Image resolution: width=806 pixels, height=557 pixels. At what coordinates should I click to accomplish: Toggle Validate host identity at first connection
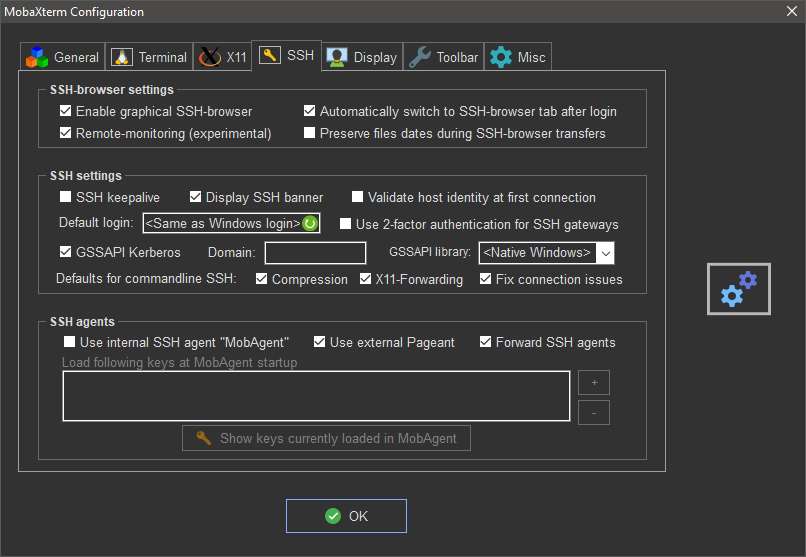click(x=358, y=197)
